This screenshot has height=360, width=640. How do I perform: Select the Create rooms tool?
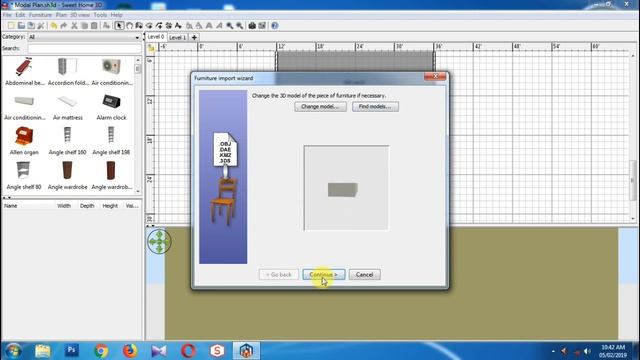click(149, 26)
